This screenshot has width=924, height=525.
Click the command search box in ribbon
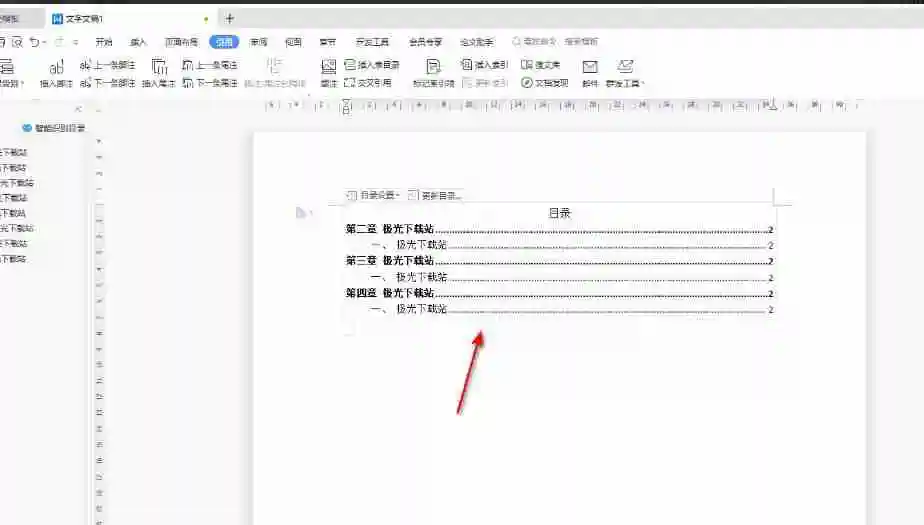pyautogui.click(x=555, y=41)
